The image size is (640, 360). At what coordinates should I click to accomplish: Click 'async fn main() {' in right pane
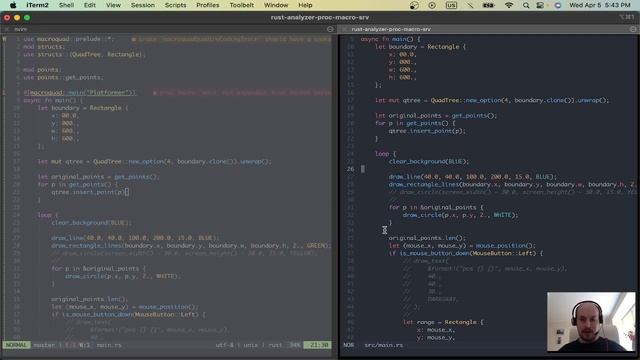click(x=390, y=39)
